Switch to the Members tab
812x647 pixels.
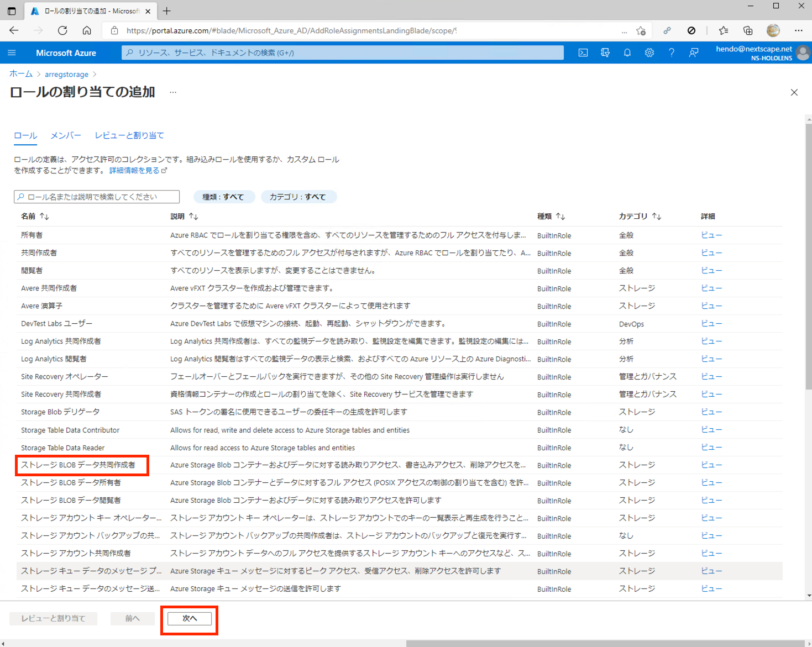[x=66, y=135]
